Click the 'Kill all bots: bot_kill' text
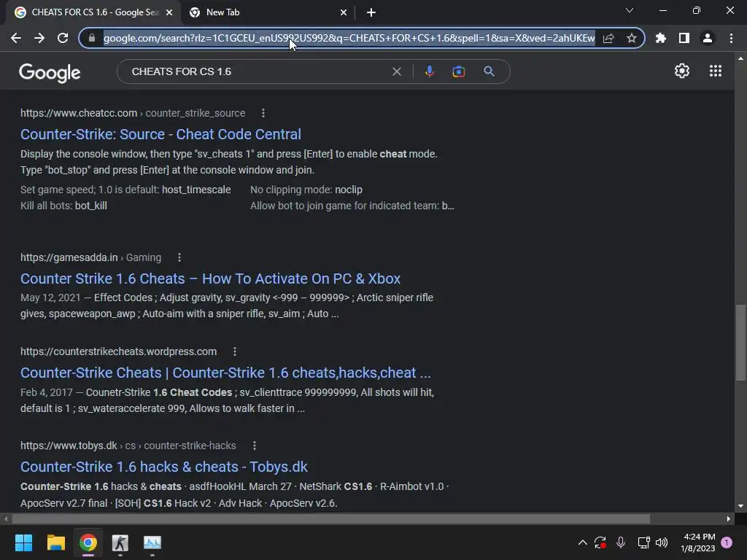747x560 pixels. click(x=64, y=206)
